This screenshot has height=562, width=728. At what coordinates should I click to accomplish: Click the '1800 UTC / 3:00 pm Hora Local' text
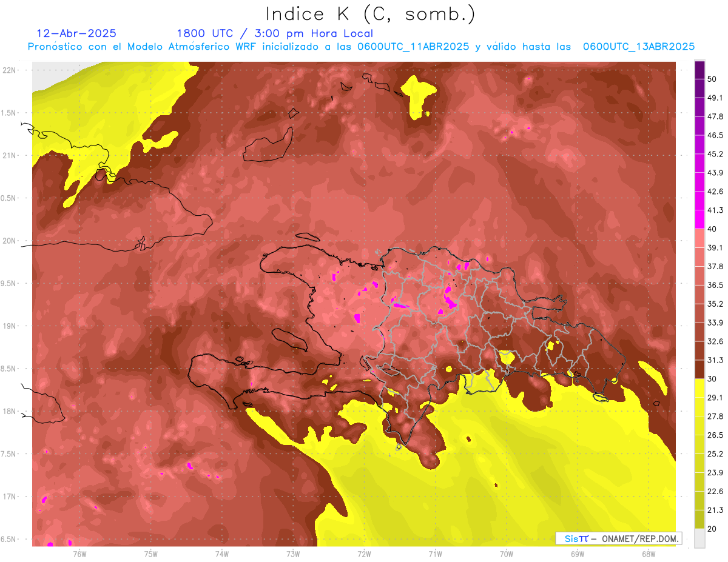(275, 33)
